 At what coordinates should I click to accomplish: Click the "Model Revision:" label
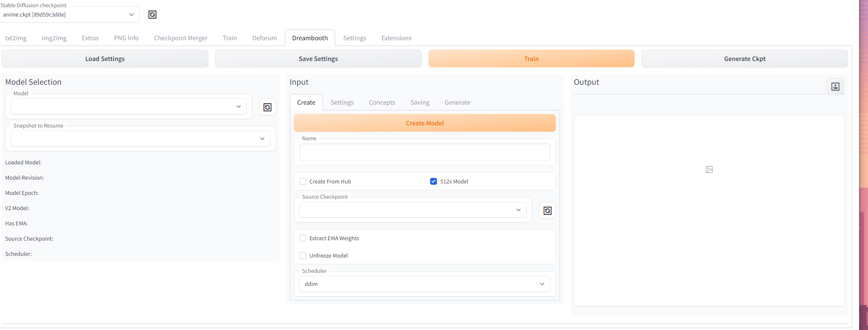click(25, 178)
